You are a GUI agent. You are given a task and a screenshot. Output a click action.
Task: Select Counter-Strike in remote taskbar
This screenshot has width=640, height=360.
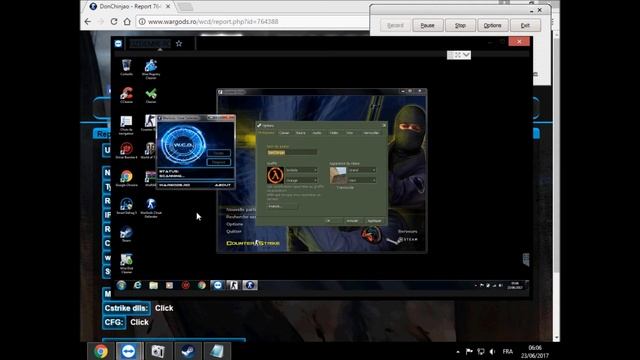pyautogui.click(x=233, y=285)
